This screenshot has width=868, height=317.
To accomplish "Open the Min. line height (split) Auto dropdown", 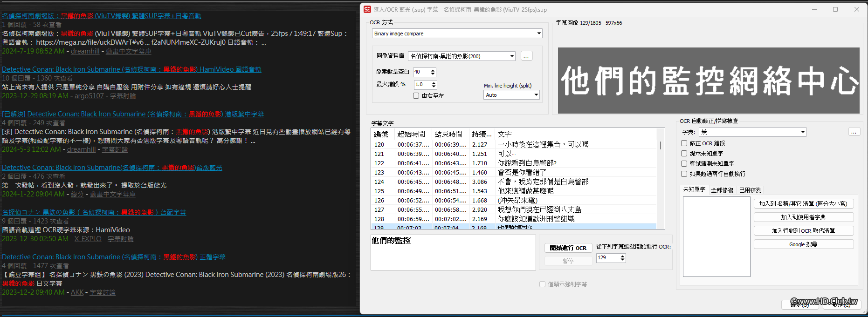I will click(511, 95).
